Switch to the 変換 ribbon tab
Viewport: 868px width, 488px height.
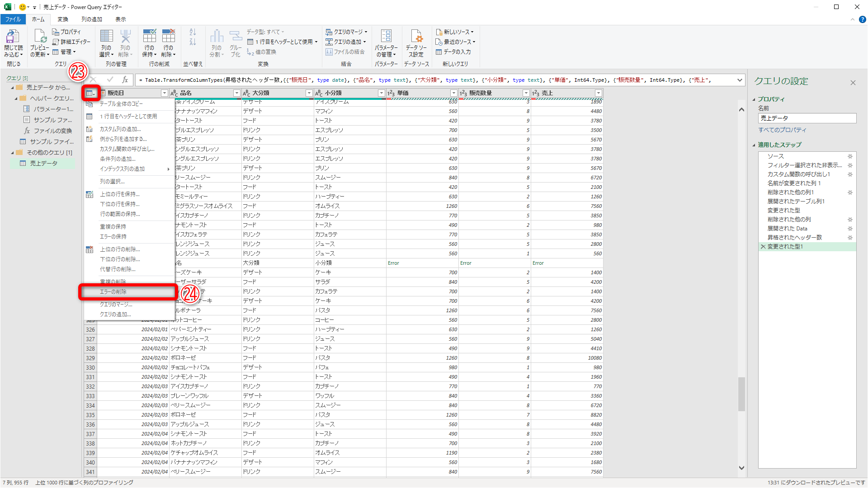click(63, 19)
